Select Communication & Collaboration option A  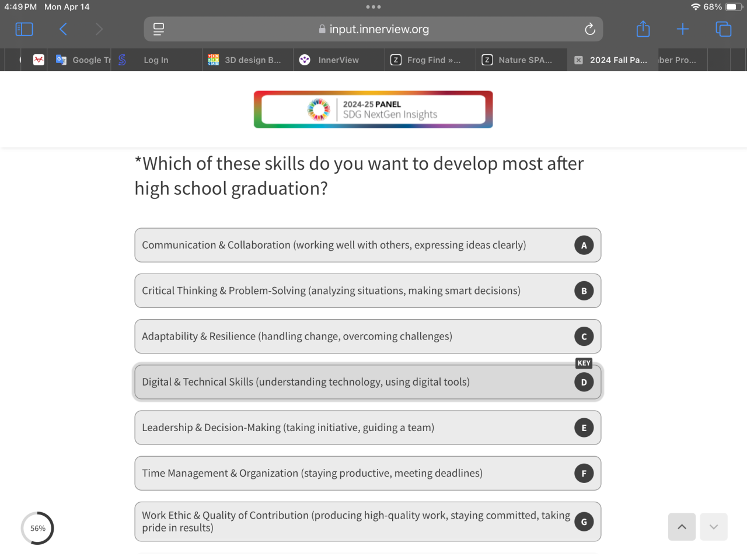coord(368,245)
